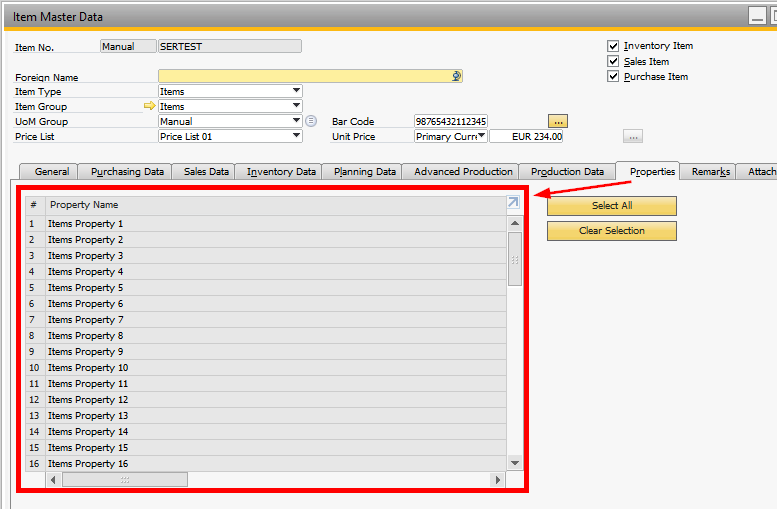Open the Inventory Data tab

click(x=281, y=172)
